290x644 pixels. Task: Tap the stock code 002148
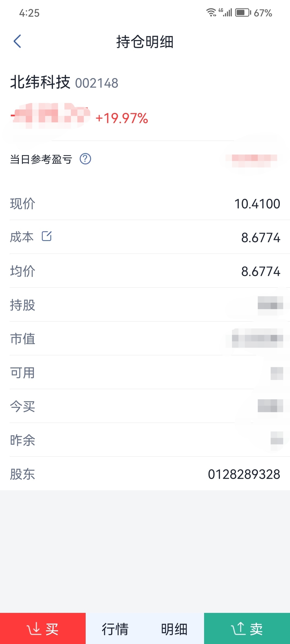tap(97, 83)
